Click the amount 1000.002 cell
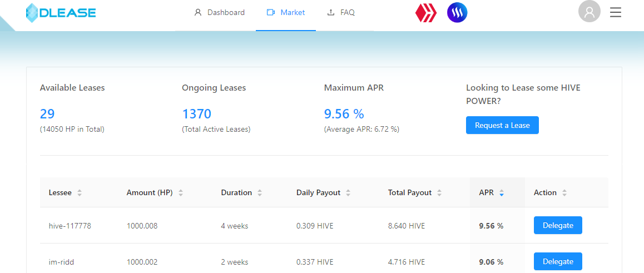This screenshot has height=273, width=644. coord(142,261)
